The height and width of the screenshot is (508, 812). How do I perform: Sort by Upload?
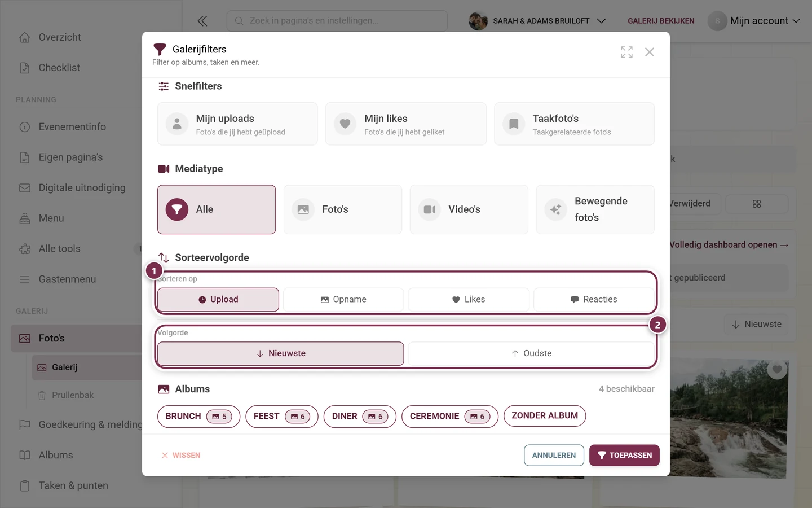218,300
